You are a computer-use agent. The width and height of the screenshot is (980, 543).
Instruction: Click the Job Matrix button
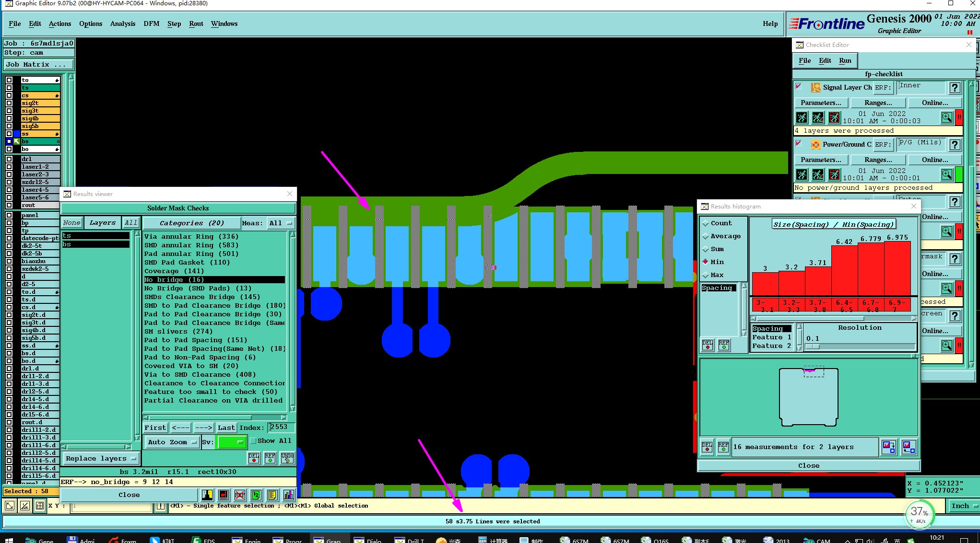click(x=38, y=64)
